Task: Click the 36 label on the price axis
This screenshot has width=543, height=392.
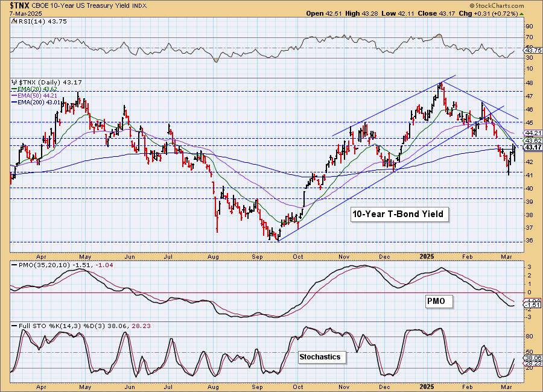Action: point(530,241)
